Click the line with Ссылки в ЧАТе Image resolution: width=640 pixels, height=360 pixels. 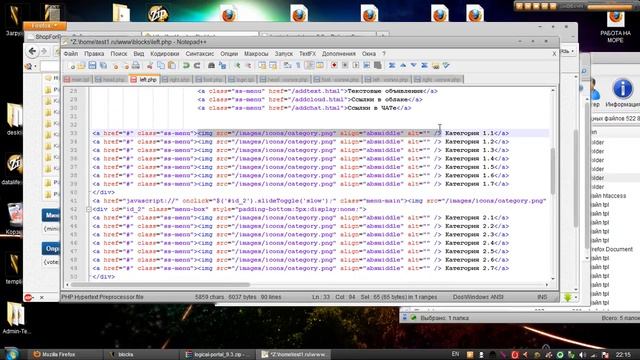tap(304, 108)
